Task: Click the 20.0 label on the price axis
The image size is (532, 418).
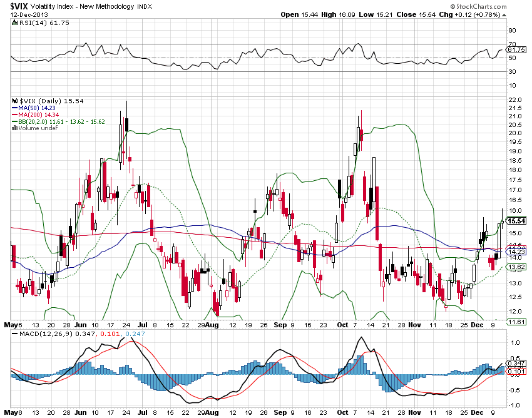Action: point(515,133)
